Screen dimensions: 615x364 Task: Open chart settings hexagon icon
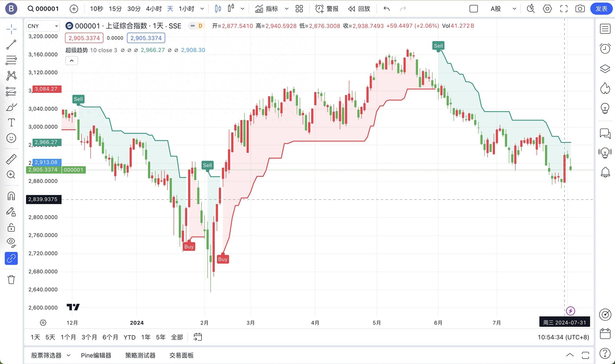[547, 9]
